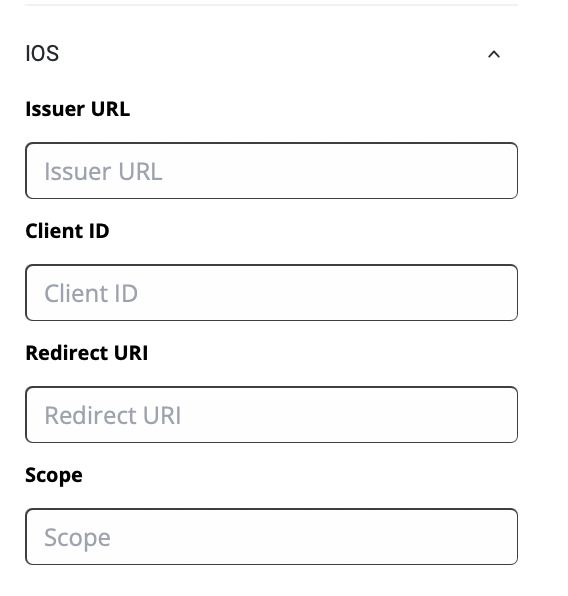Select the gray Redirect URI placeholder text
The width and height of the screenshot is (568, 596).
(113, 415)
